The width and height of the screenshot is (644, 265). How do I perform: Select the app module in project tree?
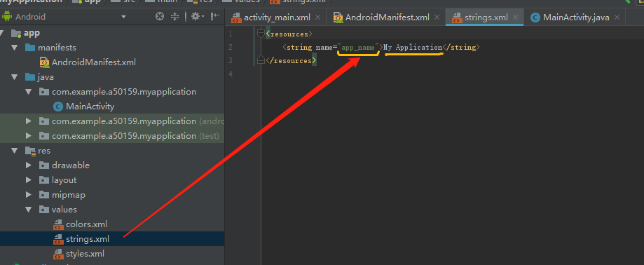(x=112, y=33)
